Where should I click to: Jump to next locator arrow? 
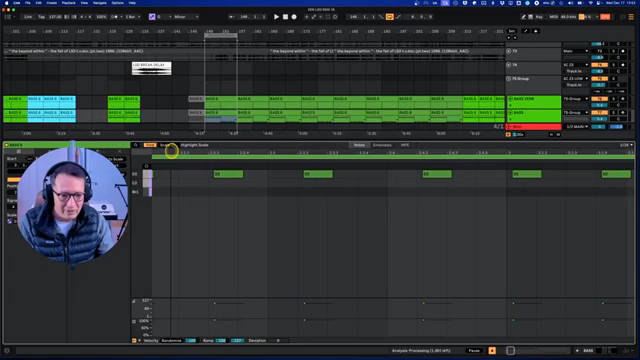515,38
